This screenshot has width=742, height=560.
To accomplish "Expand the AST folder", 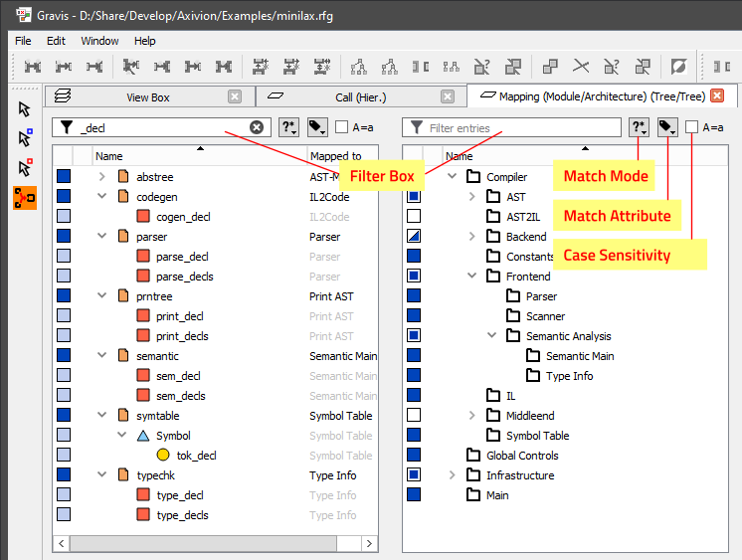I will tap(471, 197).
